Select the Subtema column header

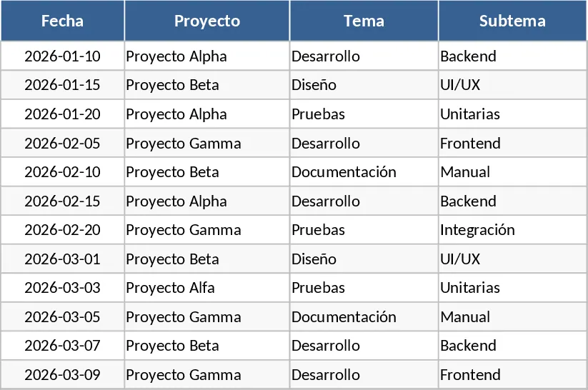pos(513,21)
